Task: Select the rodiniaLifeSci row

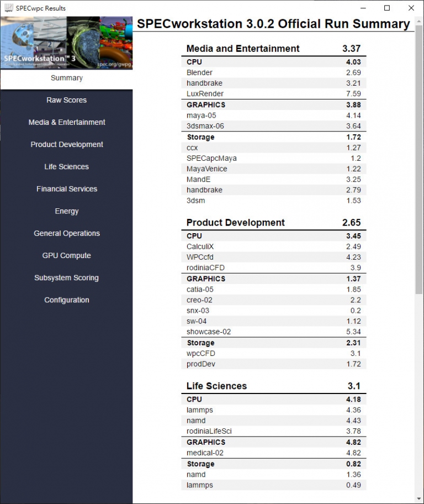Action: 274,431
